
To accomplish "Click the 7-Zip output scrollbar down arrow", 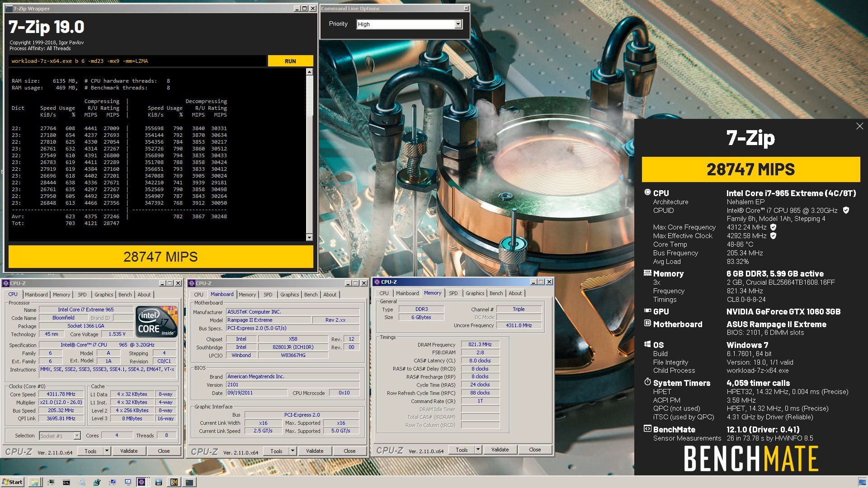I will [x=309, y=237].
